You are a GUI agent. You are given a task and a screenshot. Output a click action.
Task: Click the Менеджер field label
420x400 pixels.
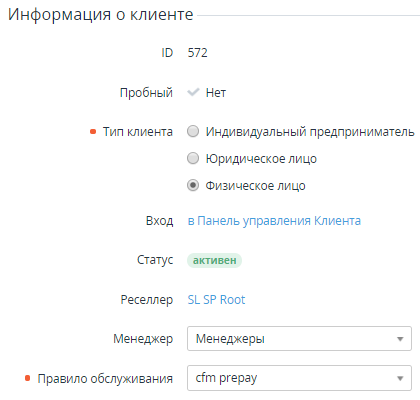[143, 339]
